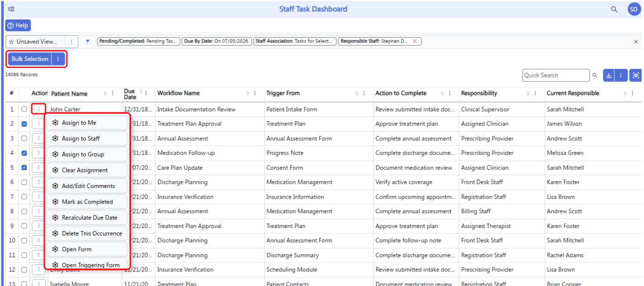Click Rachel Adams current responsible cell
The image size is (644, 286).
(565, 255)
